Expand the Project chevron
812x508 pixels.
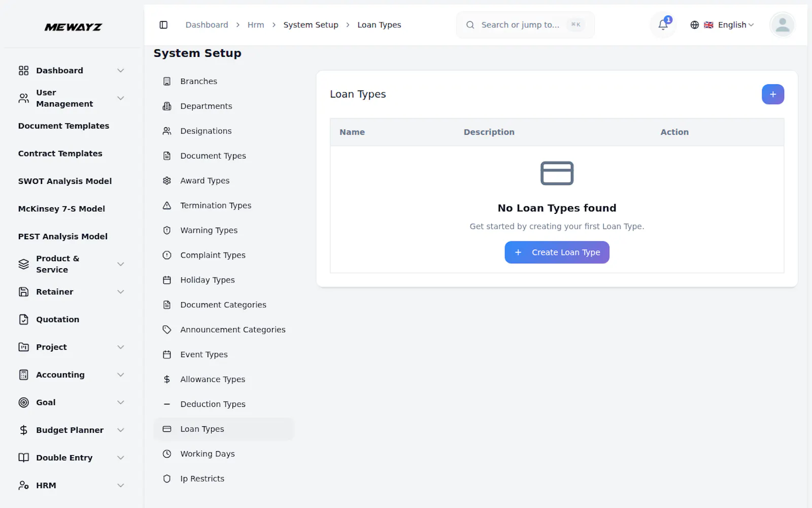coord(121,347)
